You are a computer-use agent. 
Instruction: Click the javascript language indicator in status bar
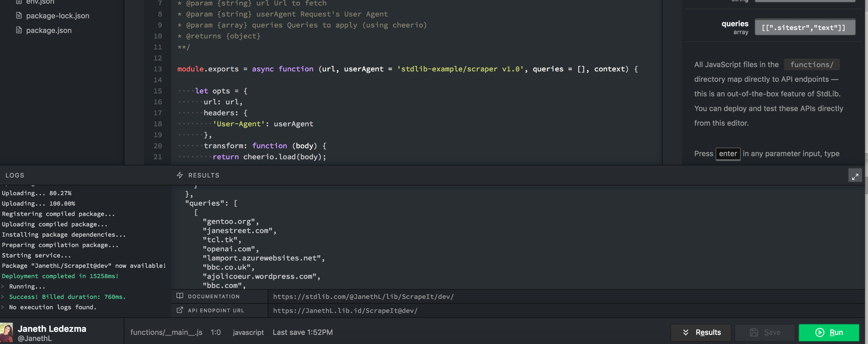pyautogui.click(x=248, y=332)
